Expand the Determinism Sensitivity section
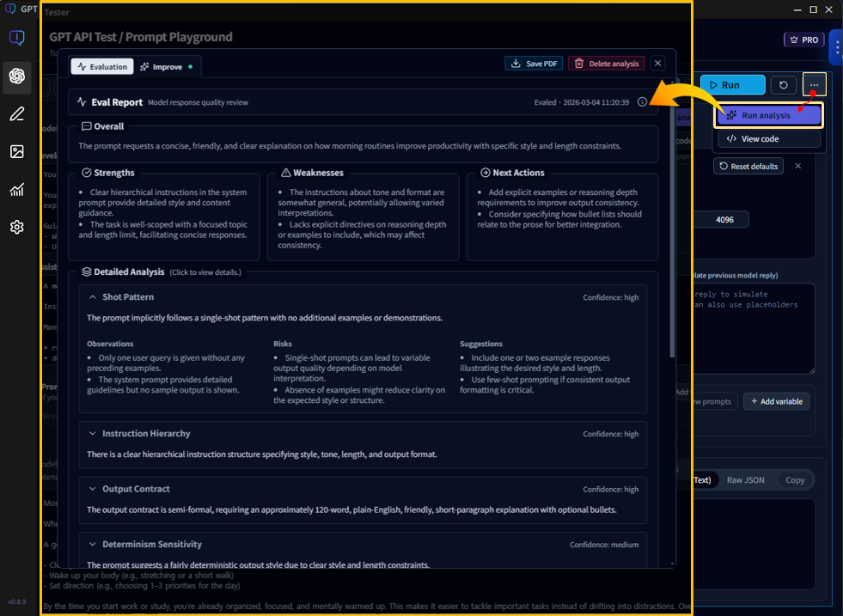The image size is (843, 616). [92, 544]
